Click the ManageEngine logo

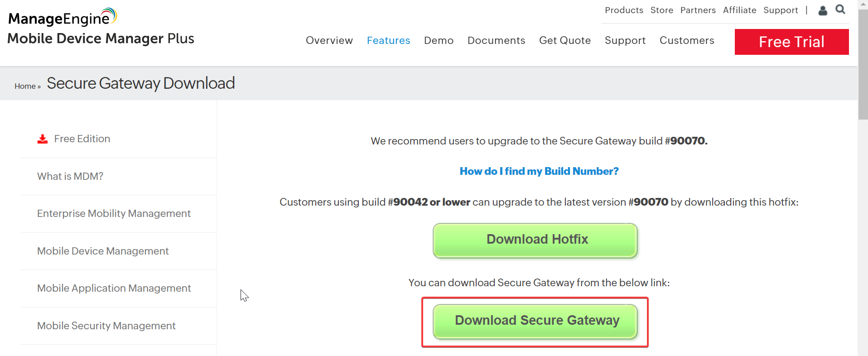[x=63, y=18]
